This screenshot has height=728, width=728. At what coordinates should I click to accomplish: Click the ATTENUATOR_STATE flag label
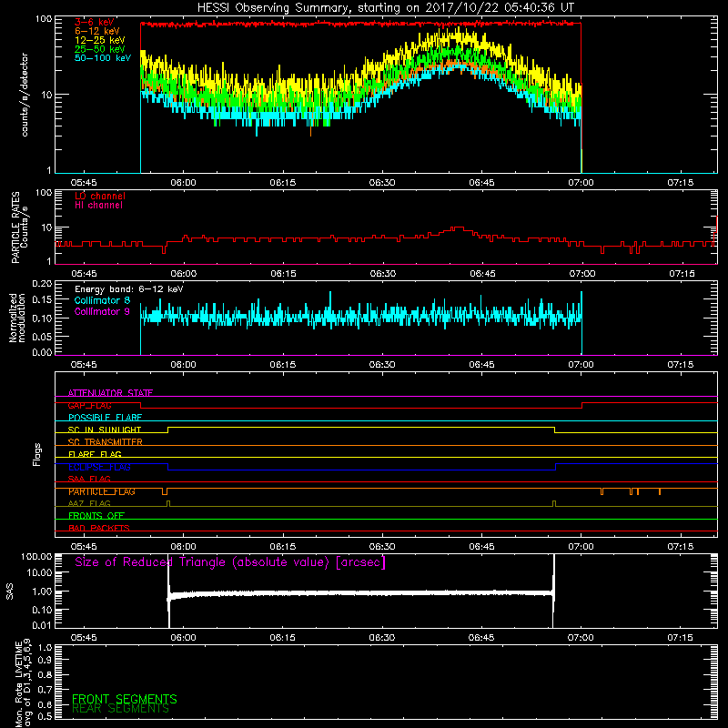pos(110,393)
